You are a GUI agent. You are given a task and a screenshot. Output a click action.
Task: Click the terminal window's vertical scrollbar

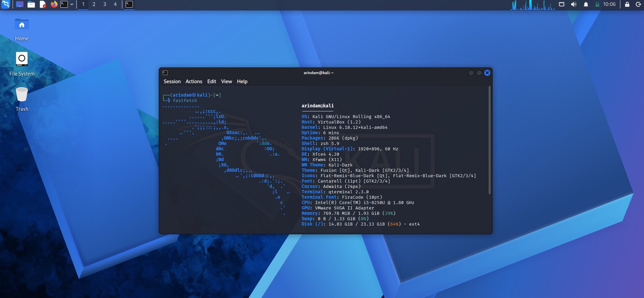pyautogui.click(x=489, y=141)
